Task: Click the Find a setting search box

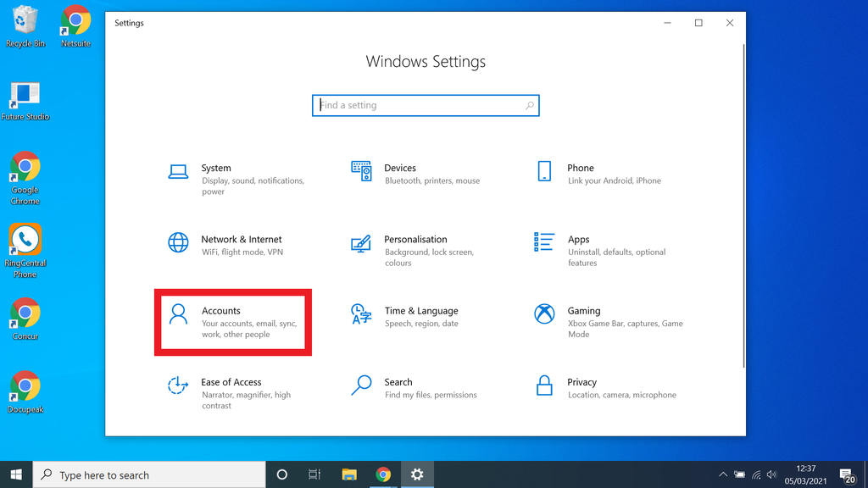Action: coord(426,105)
